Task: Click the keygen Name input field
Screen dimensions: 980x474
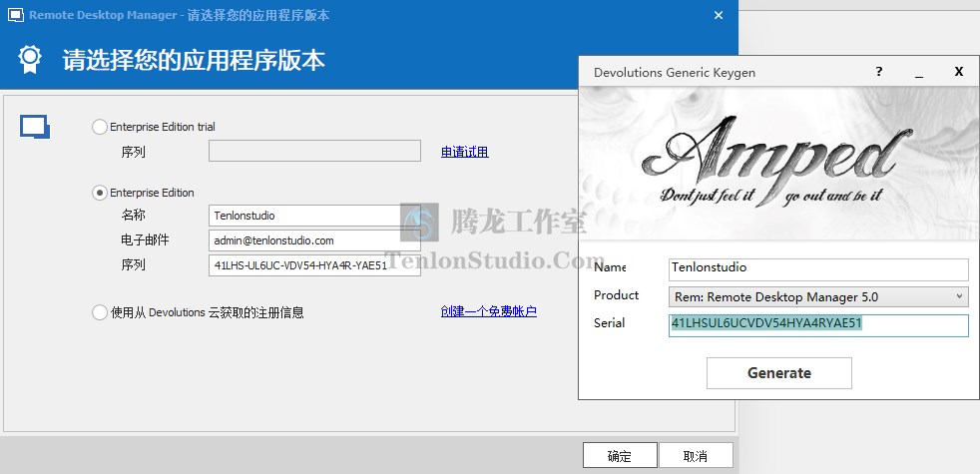Action: (818, 269)
